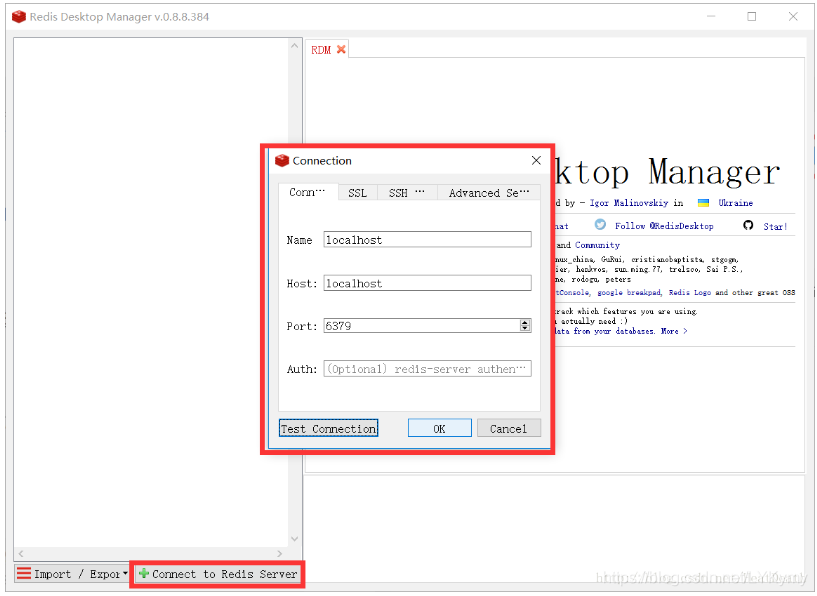This screenshot has height=596, width=817.
Task: Click left arrow of horizontal scrollbar
Action: [x=21, y=553]
